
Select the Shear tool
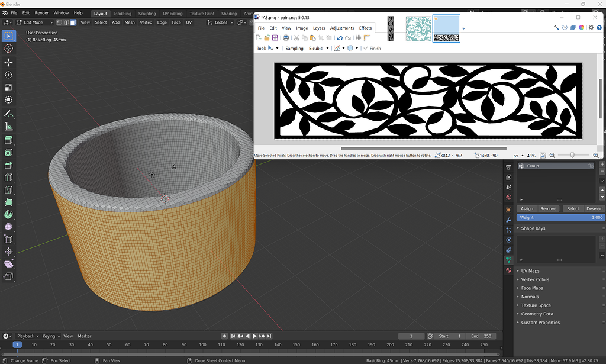tap(8, 264)
